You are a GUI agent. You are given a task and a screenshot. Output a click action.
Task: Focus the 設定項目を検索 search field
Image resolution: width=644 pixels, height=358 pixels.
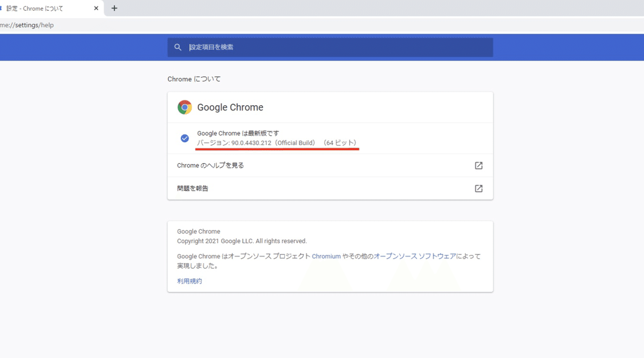[330, 47]
